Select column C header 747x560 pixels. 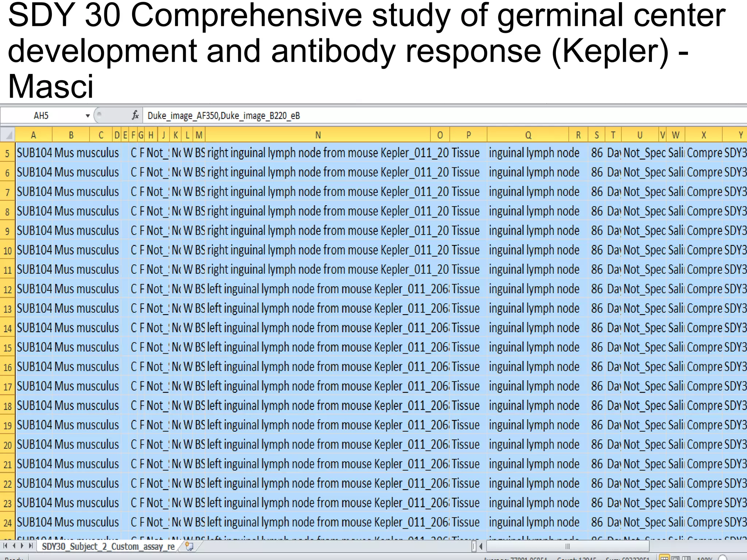coord(101,135)
